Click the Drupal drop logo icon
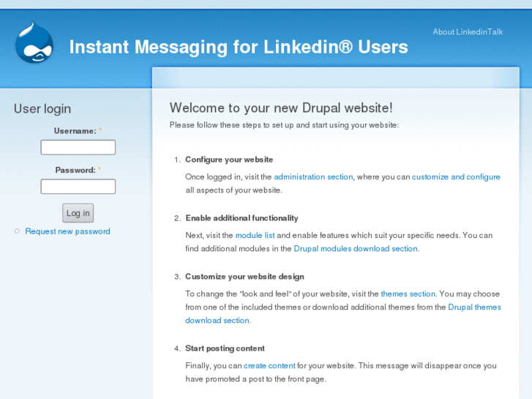532x399 pixels. point(34,43)
